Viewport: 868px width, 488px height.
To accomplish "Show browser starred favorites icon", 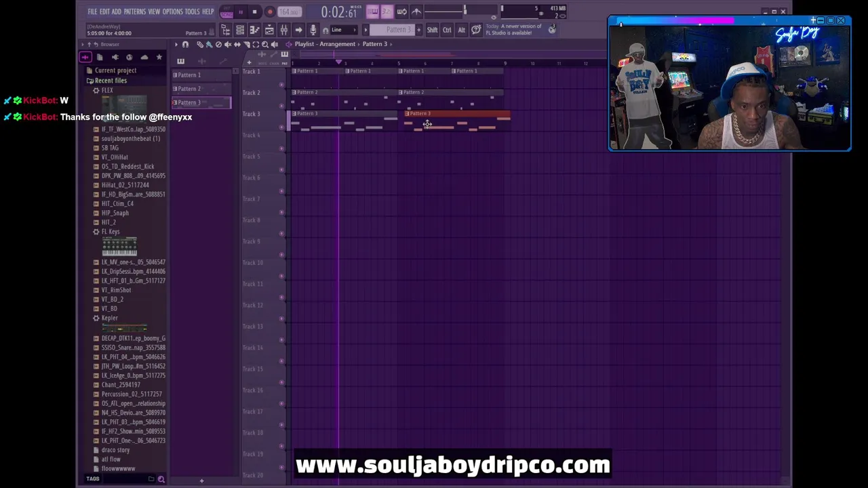I will (x=159, y=57).
